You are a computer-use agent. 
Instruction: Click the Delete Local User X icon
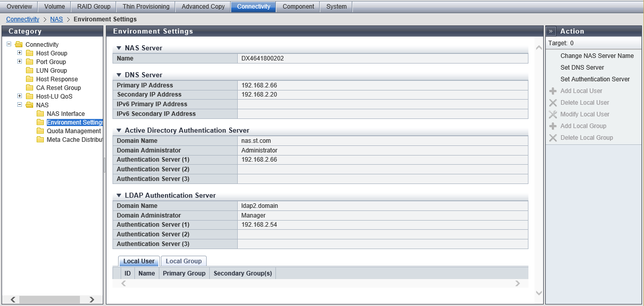pos(552,103)
